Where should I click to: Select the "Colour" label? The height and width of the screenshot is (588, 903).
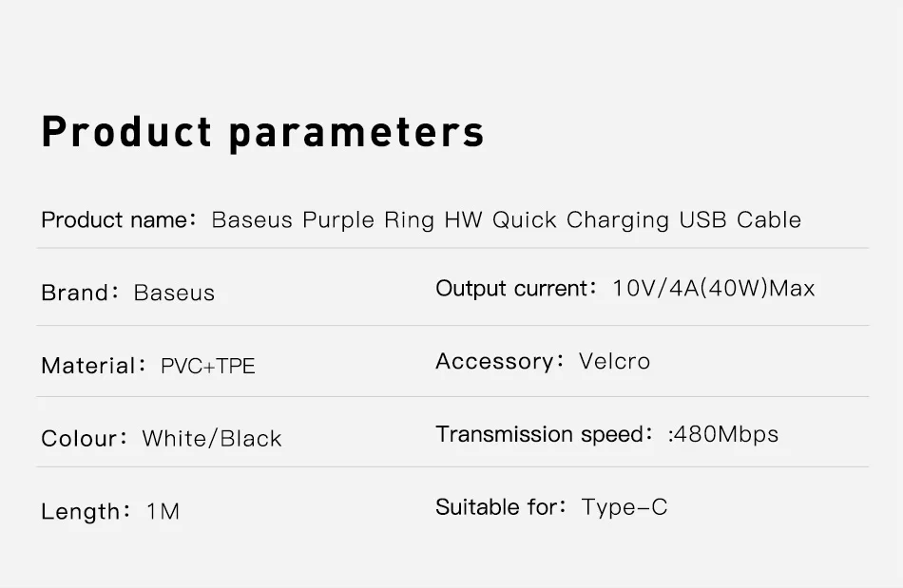[80, 439]
